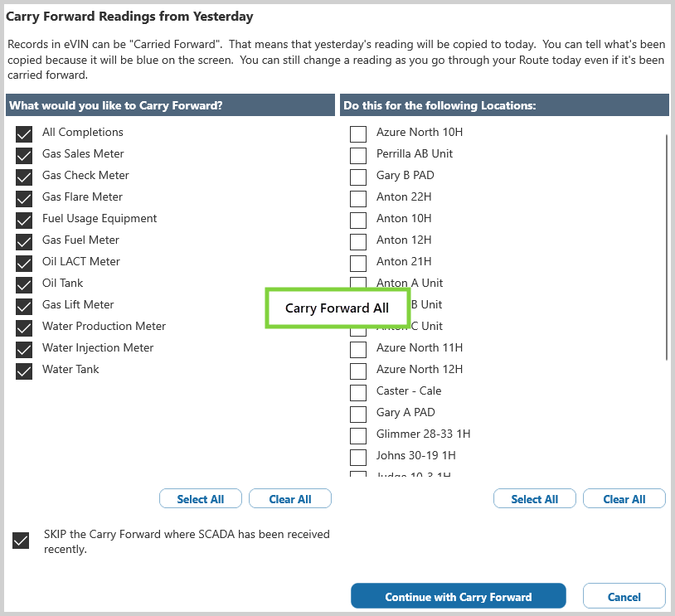Uncheck the All Completions checkbox
Screen dimensions: 675x616
24,133
